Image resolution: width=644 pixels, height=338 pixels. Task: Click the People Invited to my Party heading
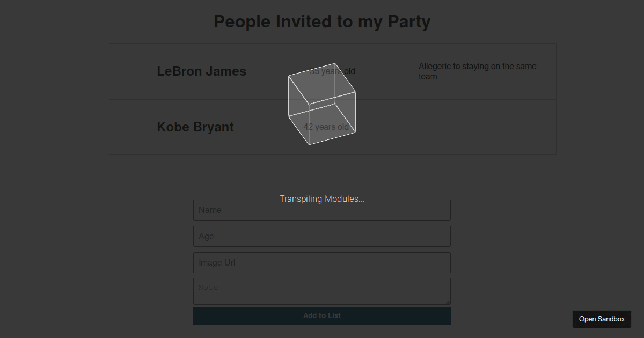(322, 22)
